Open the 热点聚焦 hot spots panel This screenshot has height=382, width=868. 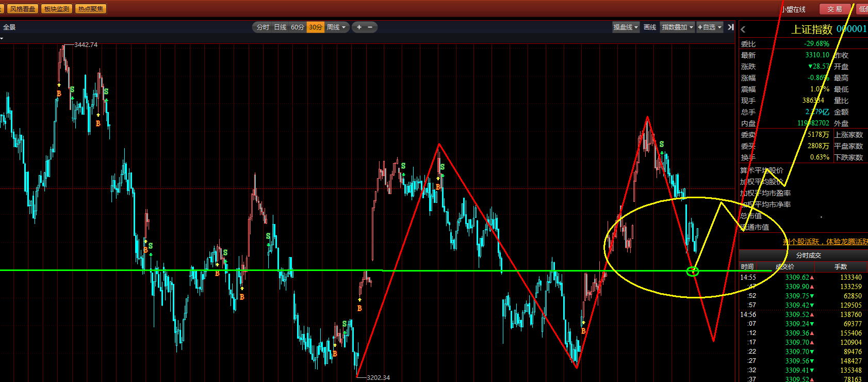tap(91, 9)
